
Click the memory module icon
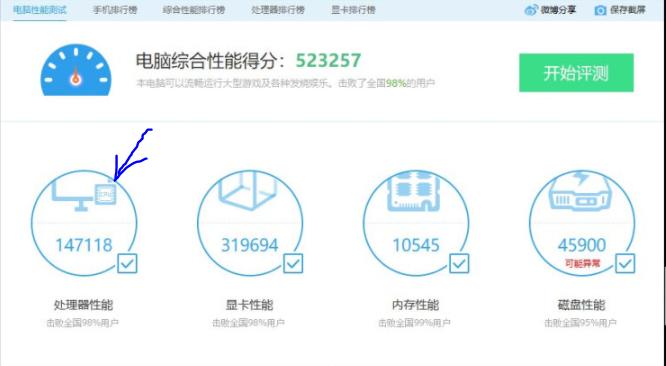coord(414,191)
